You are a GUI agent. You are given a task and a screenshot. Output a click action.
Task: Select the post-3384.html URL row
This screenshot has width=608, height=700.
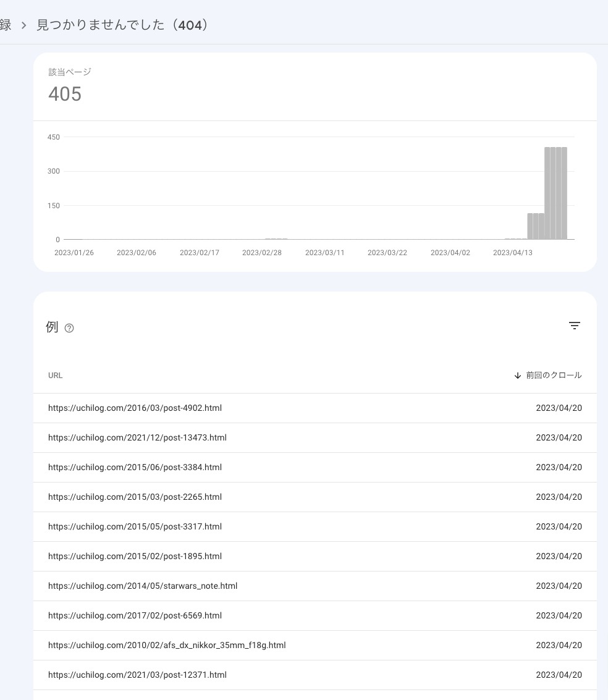[x=135, y=467]
